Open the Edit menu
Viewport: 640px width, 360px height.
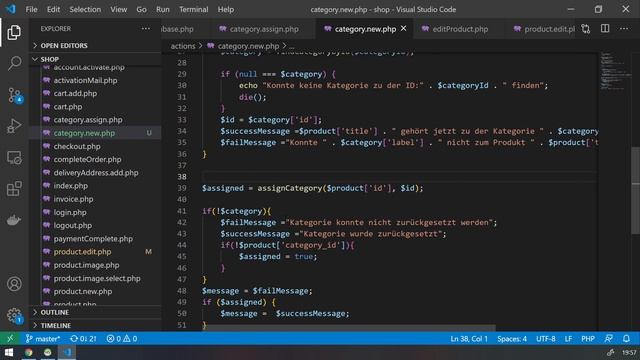click(x=53, y=9)
